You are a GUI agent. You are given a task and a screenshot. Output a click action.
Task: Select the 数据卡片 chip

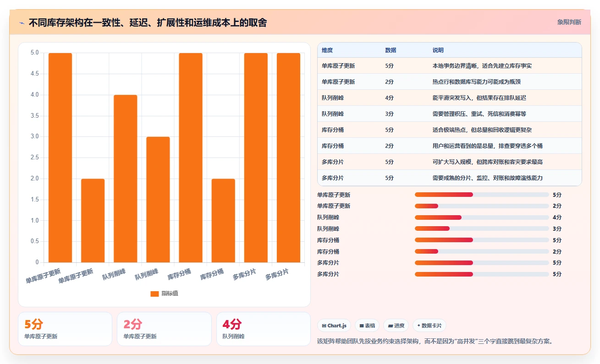pos(429,326)
